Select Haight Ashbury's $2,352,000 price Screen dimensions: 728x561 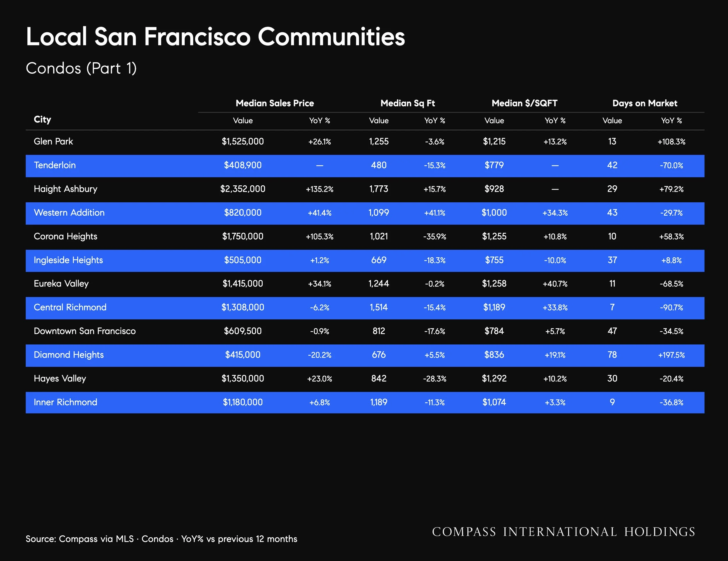243,189
